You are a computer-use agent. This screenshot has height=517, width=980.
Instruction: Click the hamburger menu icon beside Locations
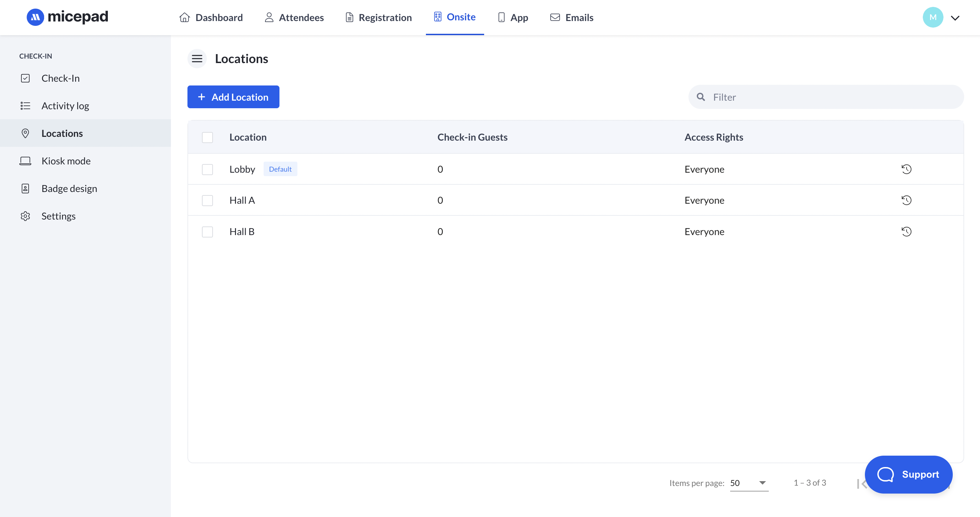click(x=197, y=59)
